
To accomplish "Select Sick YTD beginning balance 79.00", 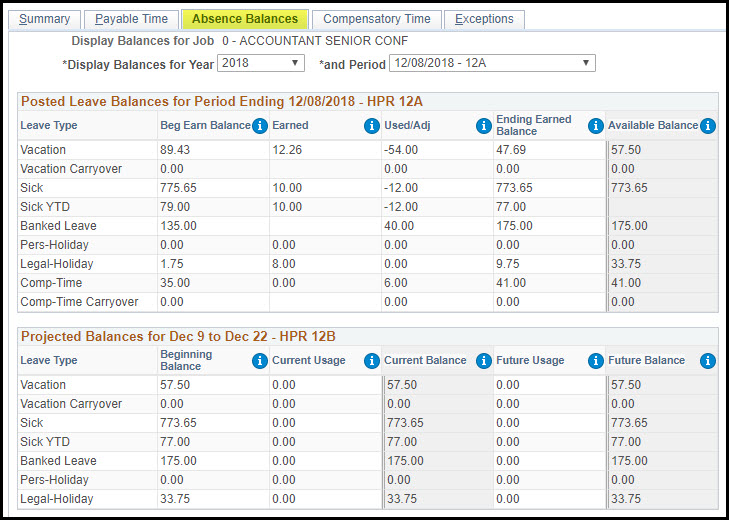I will pyautogui.click(x=175, y=207).
